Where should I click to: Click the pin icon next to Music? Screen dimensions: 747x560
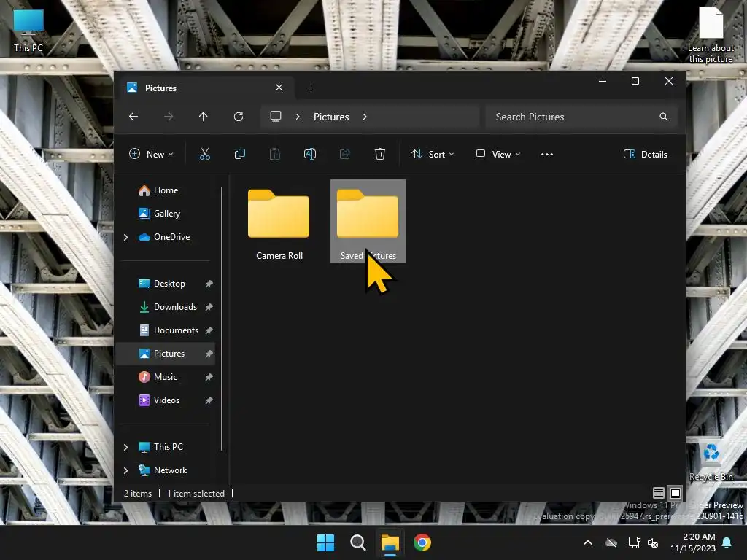point(209,377)
